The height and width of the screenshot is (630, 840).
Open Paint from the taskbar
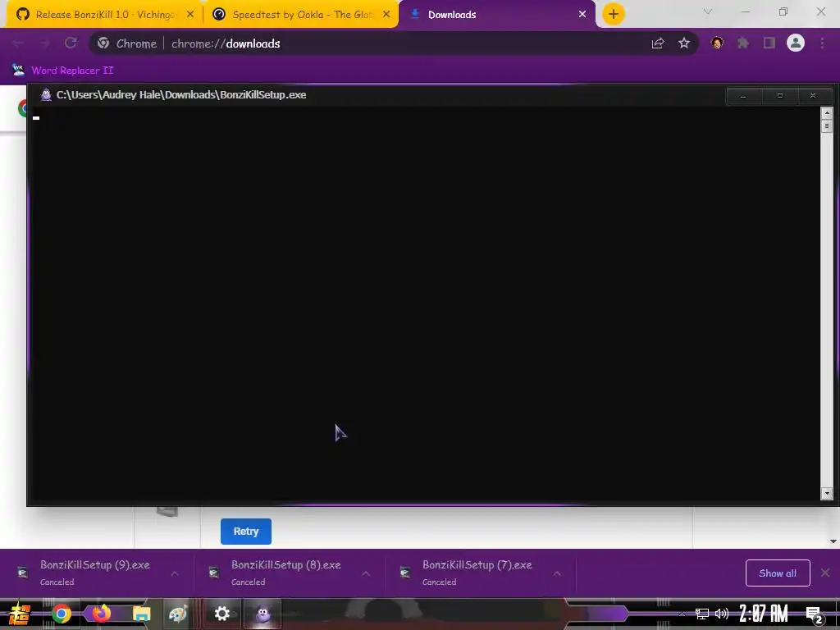click(x=178, y=614)
